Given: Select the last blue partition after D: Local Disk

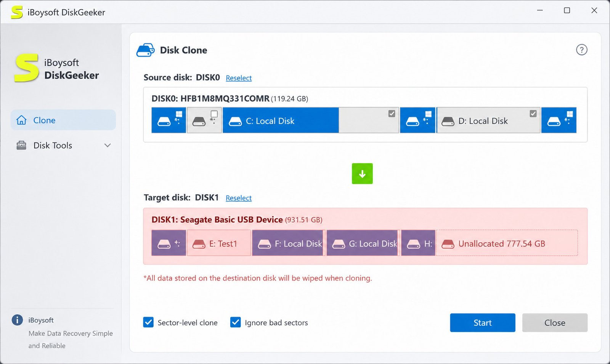Looking at the screenshot, I should pos(559,120).
